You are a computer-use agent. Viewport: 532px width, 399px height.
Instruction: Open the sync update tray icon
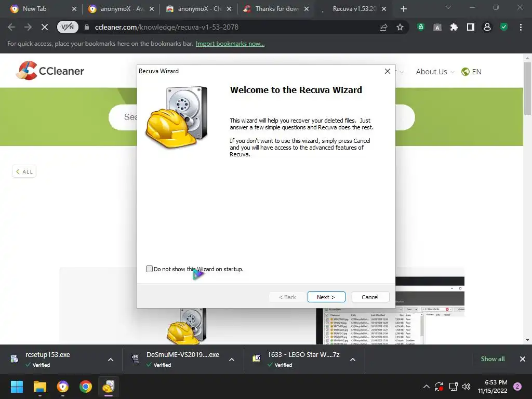[439, 387]
